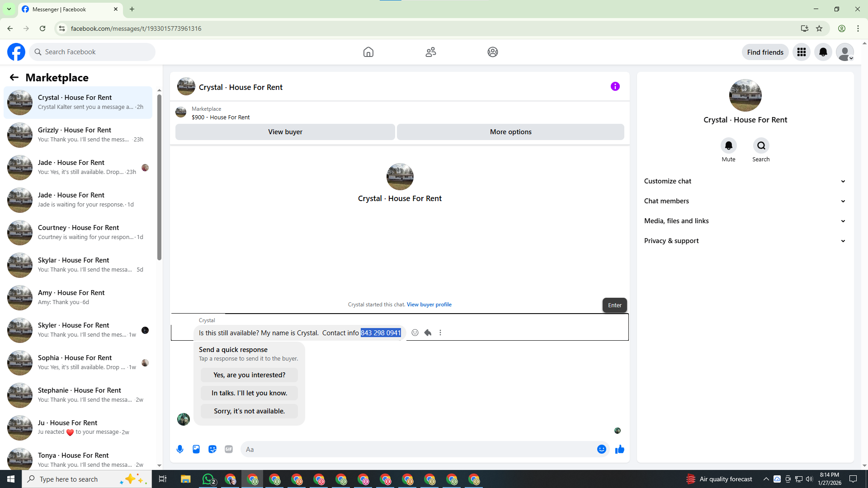Screen dimensions: 868x488
Task: Open Facebook notifications bell
Action: click(823, 52)
